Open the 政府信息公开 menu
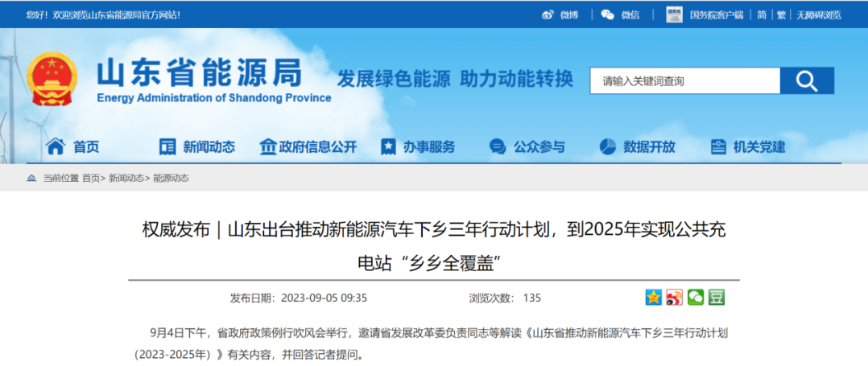This screenshot has width=868, height=366. 308,146
